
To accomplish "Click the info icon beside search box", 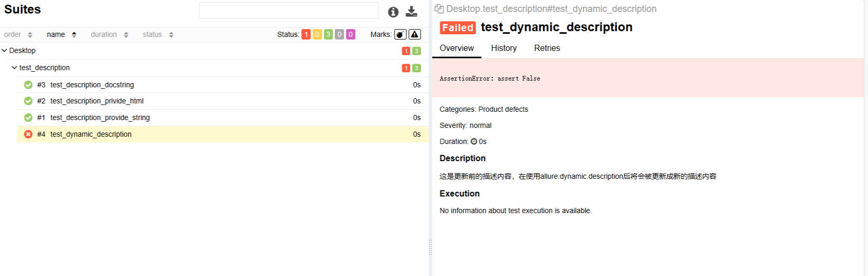I will click(393, 11).
